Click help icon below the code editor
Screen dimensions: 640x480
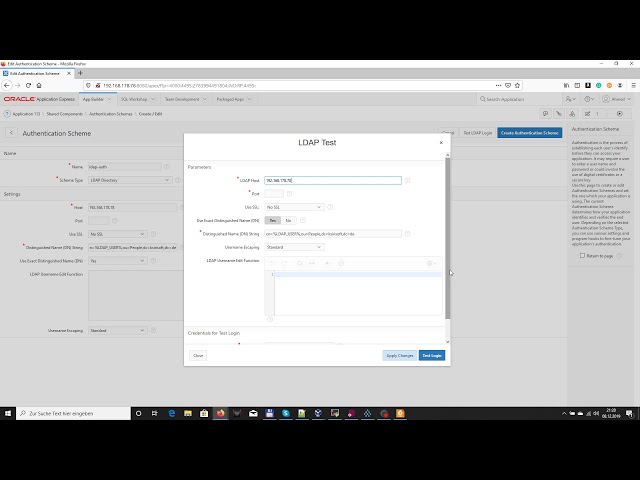[270, 319]
